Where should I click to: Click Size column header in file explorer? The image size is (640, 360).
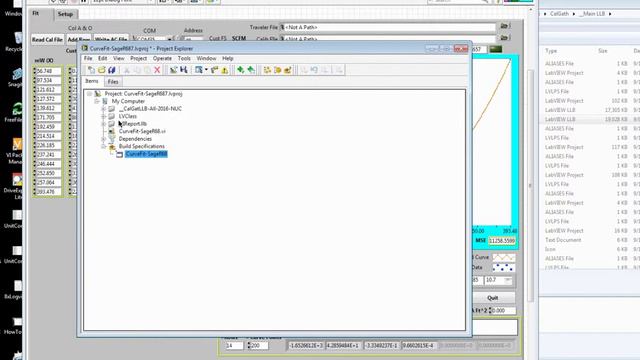pyautogui.click(x=603, y=51)
